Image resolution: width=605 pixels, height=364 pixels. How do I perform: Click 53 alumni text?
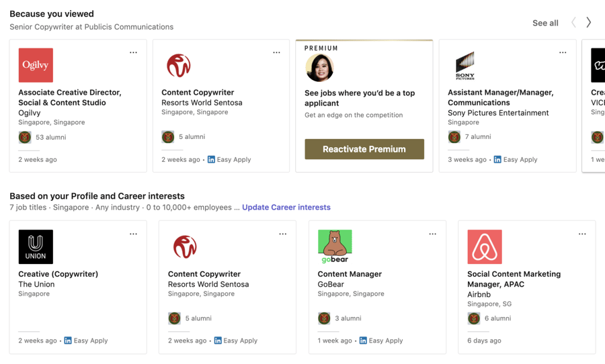[x=51, y=137]
